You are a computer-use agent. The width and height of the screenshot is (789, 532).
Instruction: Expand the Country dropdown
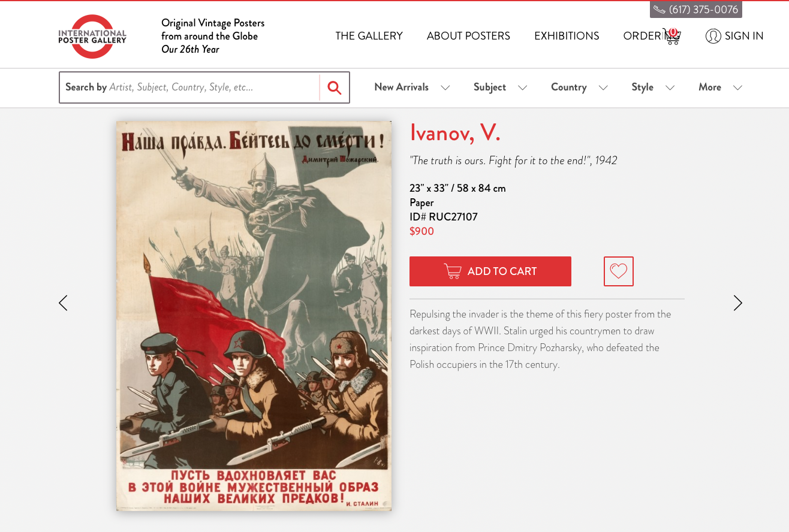click(x=579, y=87)
